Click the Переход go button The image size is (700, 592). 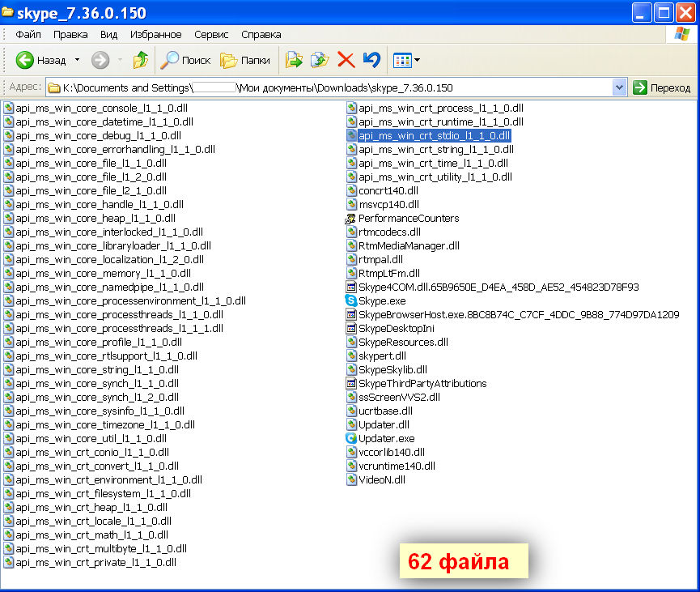[x=662, y=87]
